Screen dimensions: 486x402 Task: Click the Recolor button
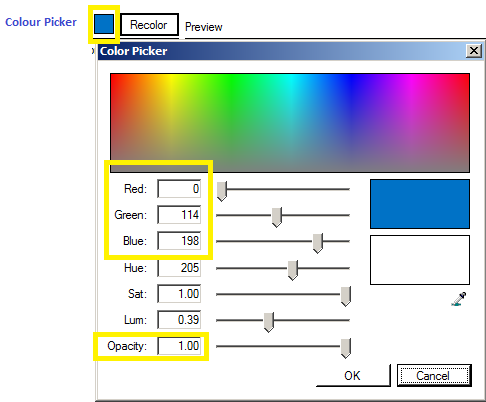[149, 25]
